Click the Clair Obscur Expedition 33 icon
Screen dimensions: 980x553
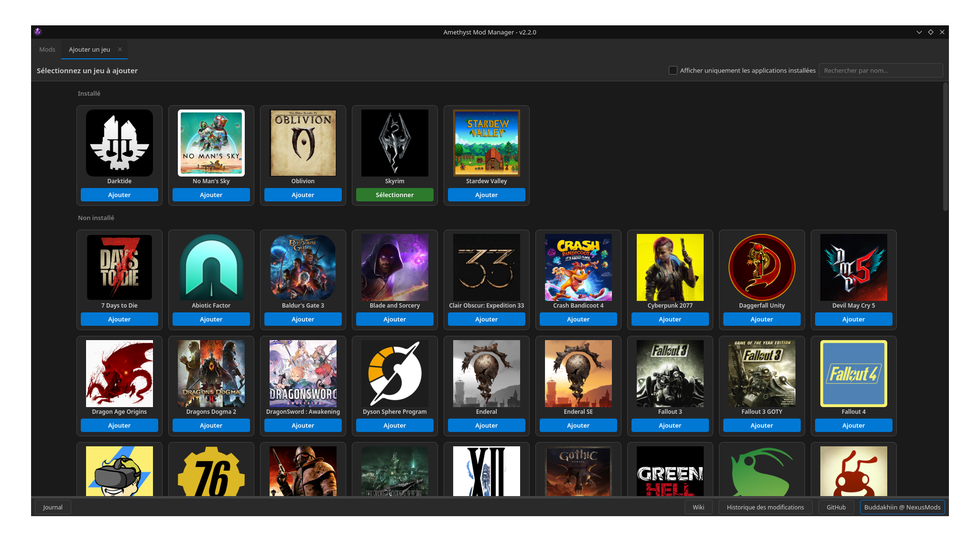click(x=487, y=267)
